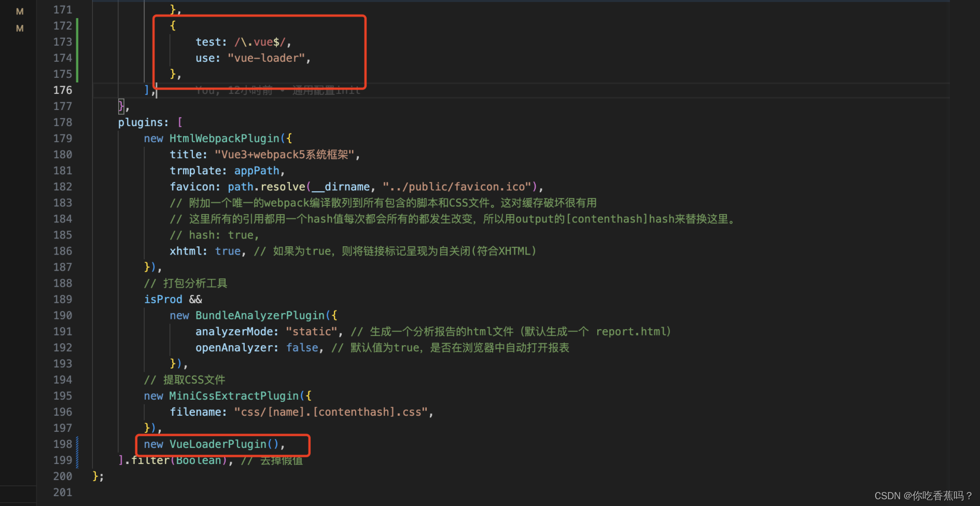Click the closing '};' on line 200
Screen dimensions: 980x506
click(x=98, y=476)
